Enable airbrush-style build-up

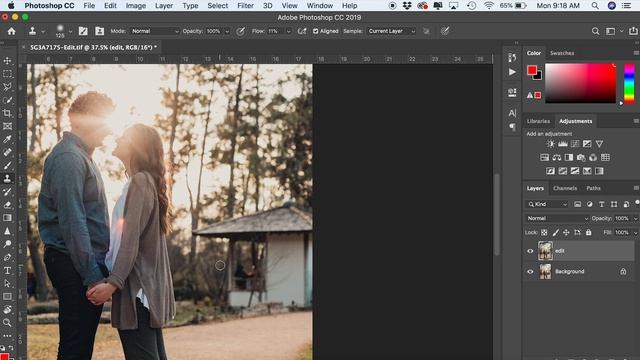point(302,31)
